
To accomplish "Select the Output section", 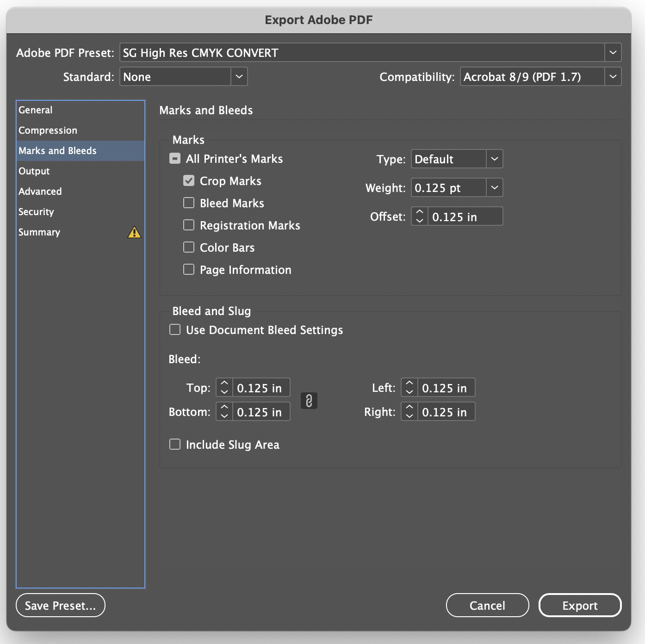I will (81, 171).
